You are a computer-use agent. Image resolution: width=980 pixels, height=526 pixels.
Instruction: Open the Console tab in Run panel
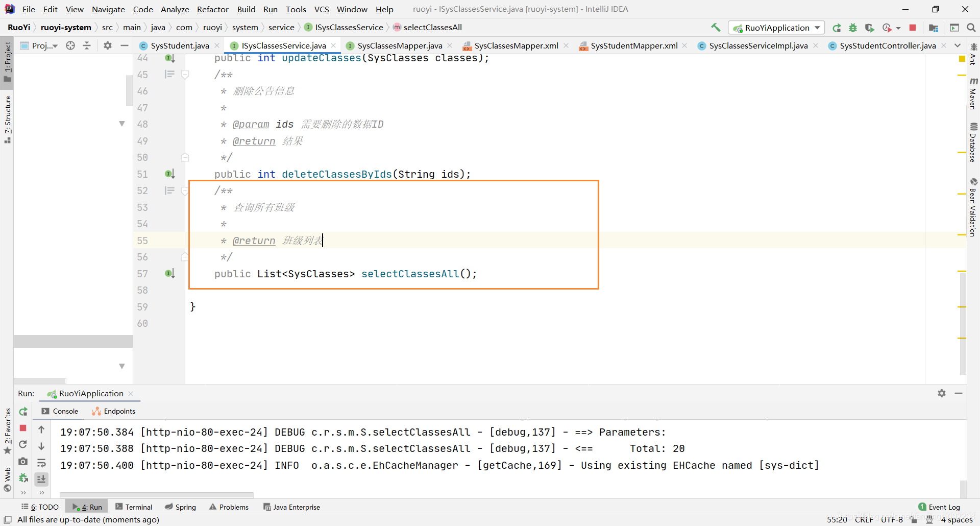pyautogui.click(x=60, y=411)
